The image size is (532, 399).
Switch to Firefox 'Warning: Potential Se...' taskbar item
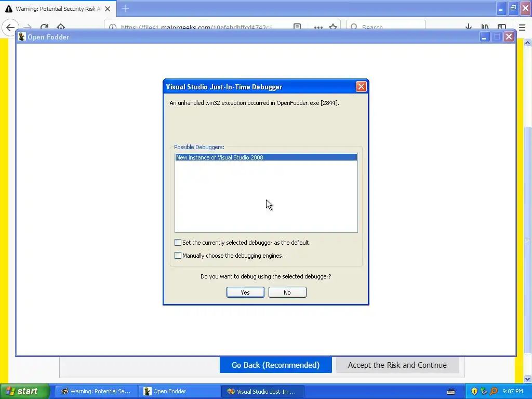[x=96, y=391]
